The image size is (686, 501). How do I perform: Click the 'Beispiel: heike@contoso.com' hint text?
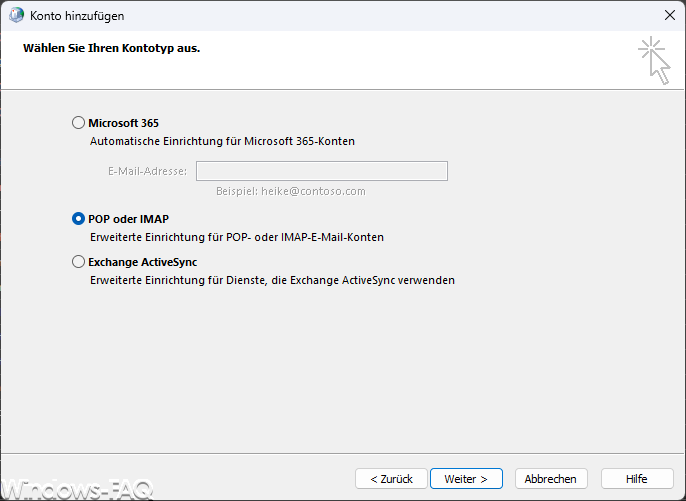coord(290,191)
